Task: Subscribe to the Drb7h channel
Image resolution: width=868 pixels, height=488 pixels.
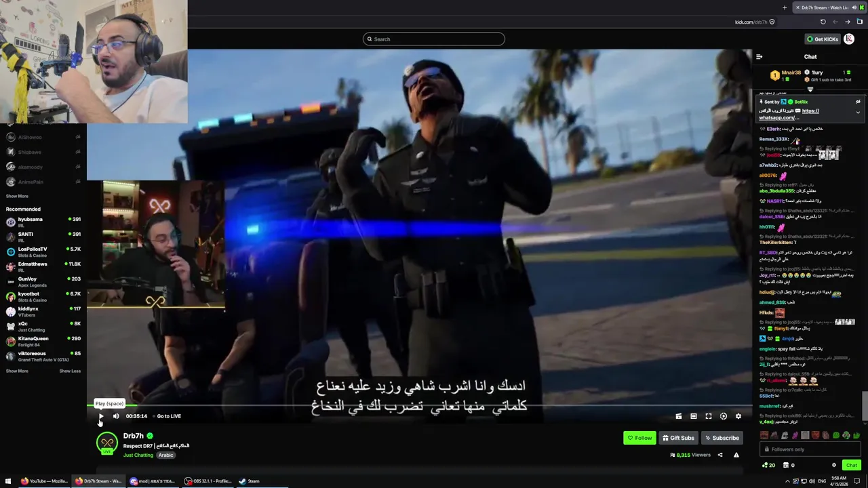Action: coord(722,438)
